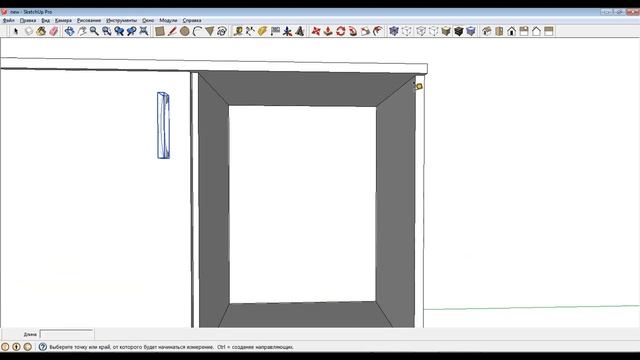Enable Shaded With Textures style

(x=458, y=31)
